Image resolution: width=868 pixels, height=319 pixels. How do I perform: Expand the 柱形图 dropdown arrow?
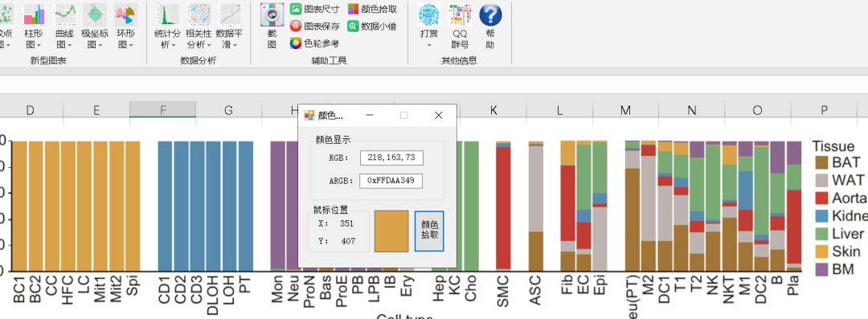pyautogui.click(x=39, y=45)
